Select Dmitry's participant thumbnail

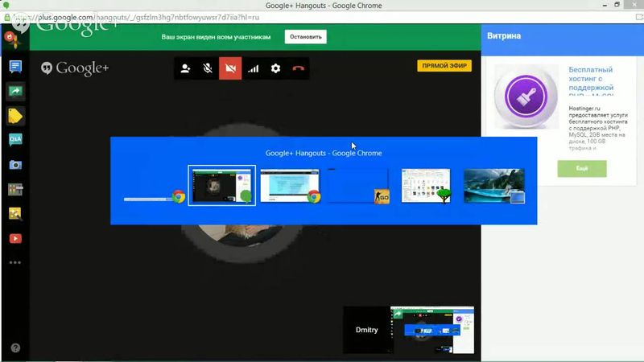pos(366,330)
